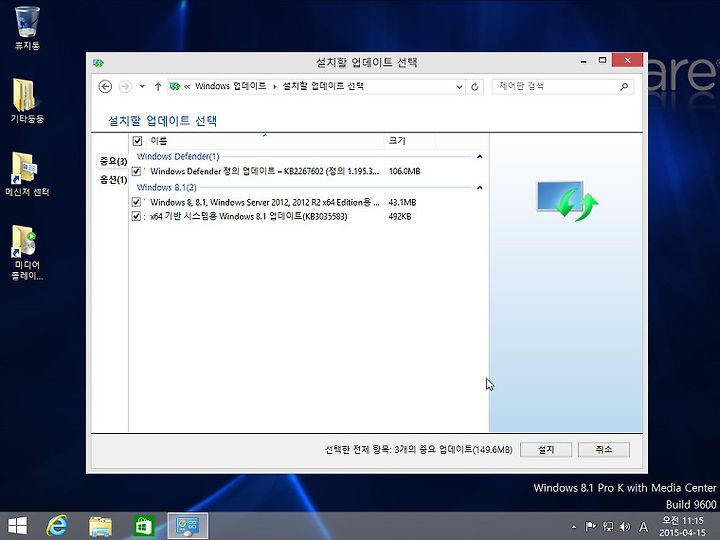Open the 미디어 플레이어 desktop shortcut
The width and height of the screenshot is (720, 540).
point(27,252)
